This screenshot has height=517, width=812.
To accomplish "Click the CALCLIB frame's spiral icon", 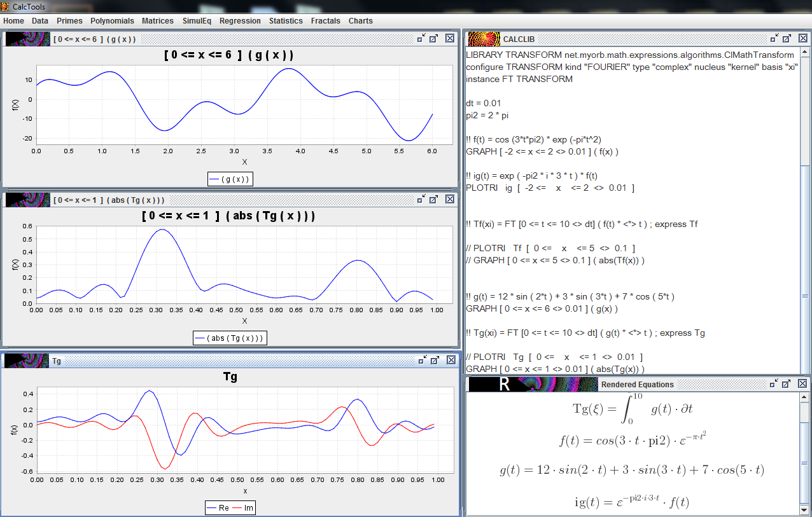I will coord(484,39).
